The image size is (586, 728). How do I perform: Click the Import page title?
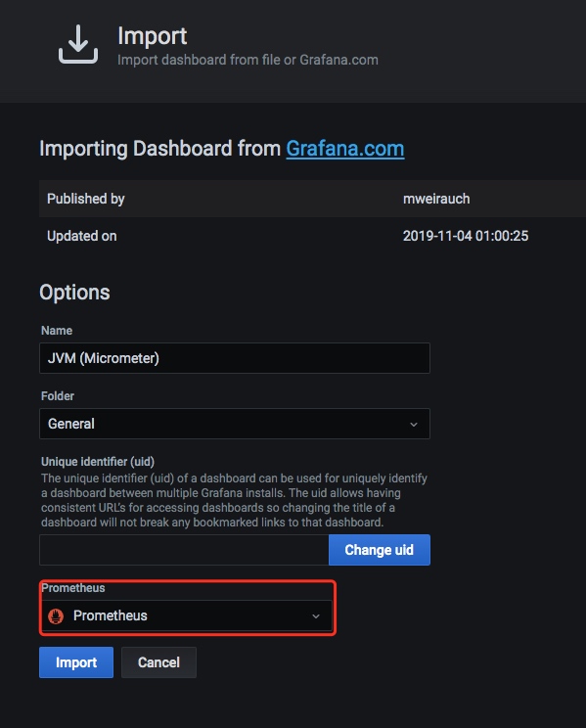click(153, 36)
